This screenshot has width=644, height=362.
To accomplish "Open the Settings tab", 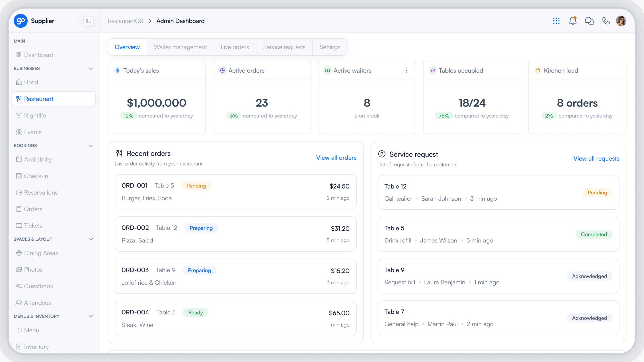I will (x=330, y=47).
